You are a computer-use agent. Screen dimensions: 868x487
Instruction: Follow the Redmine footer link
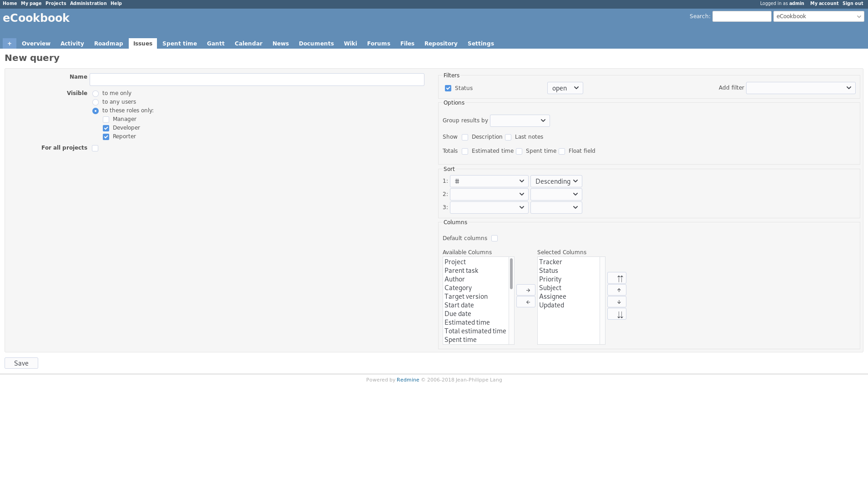tap(408, 380)
